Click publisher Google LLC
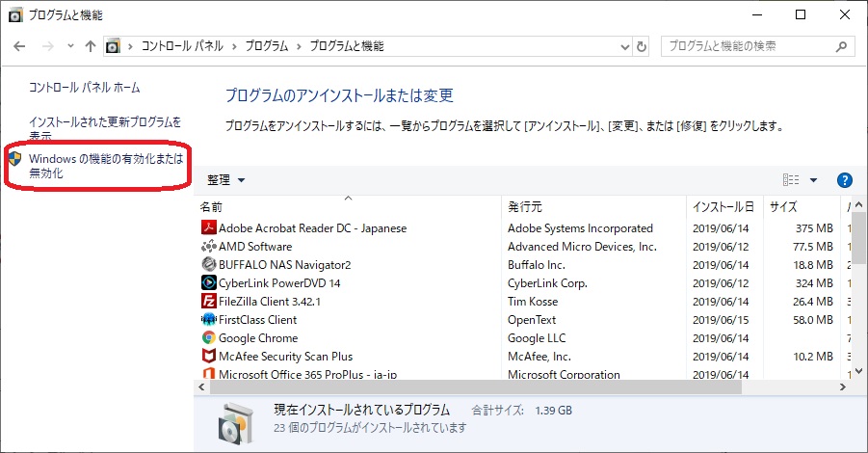The image size is (868, 453). tap(537, 337)
